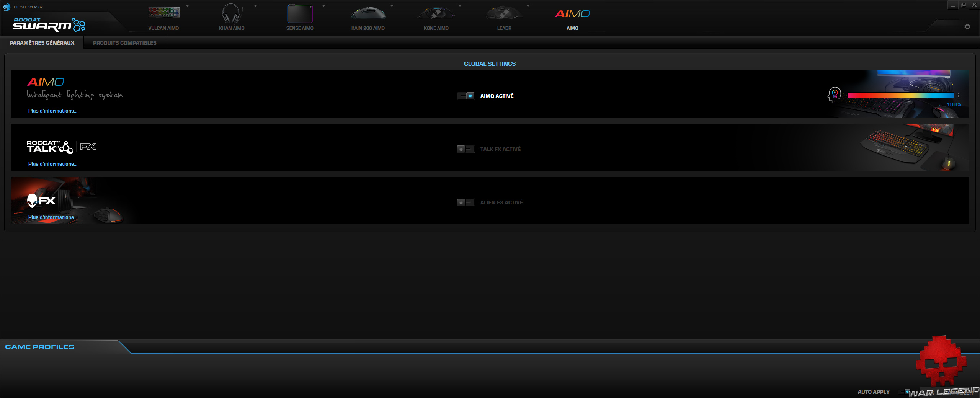Open the AIMO tab logo
Image resolution: width=980 pixels, height=398 pixels.
click(572, 14)
